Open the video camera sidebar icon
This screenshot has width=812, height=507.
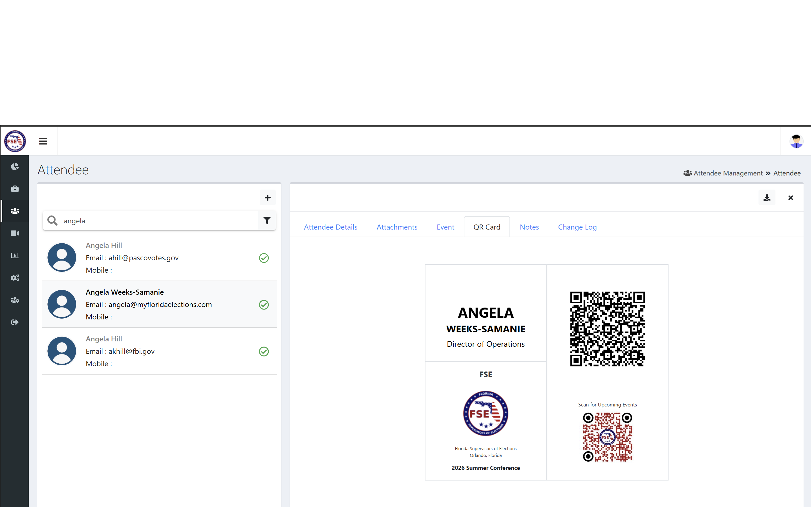click(x=15, y=233)
